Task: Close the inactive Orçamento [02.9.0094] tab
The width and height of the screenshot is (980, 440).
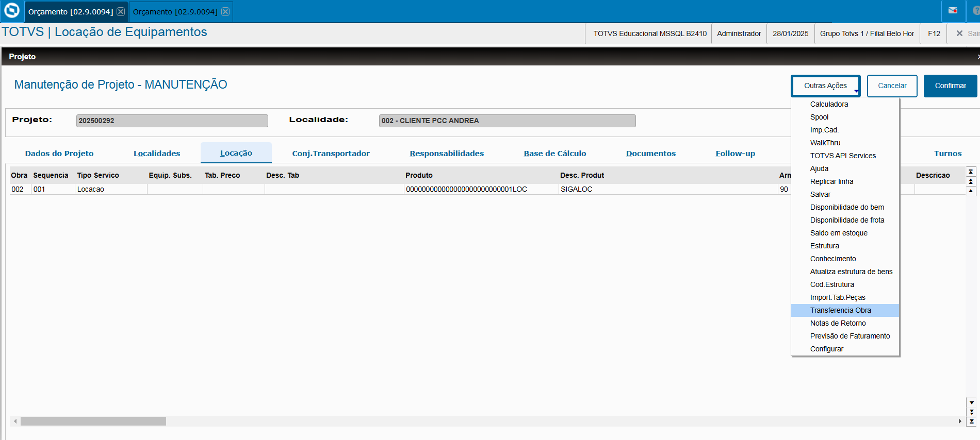Action: 225,11
